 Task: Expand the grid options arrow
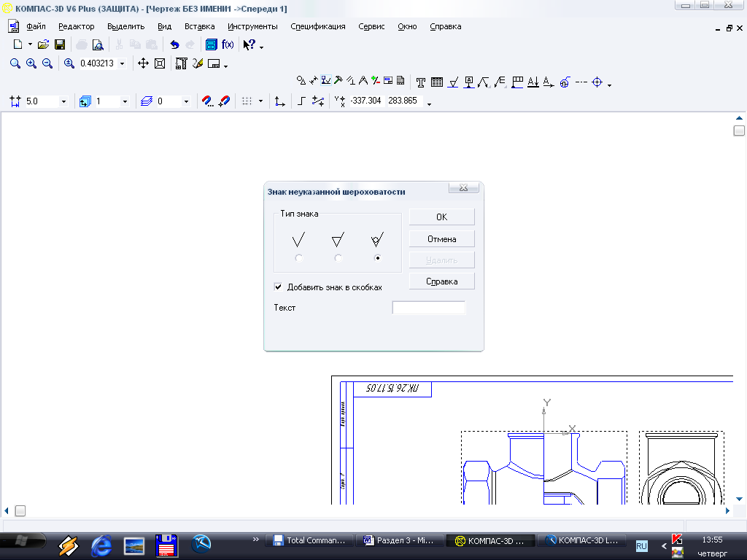(260, 101)
